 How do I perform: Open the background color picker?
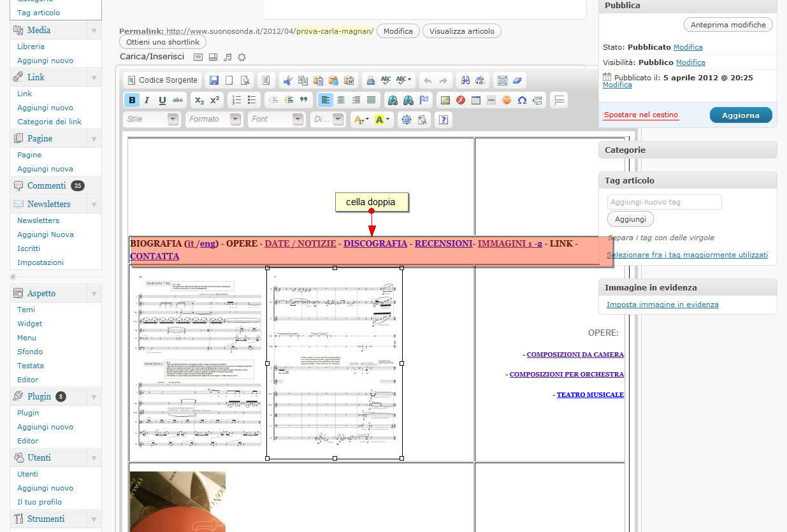pyautogui.click(x=383, y=119)
